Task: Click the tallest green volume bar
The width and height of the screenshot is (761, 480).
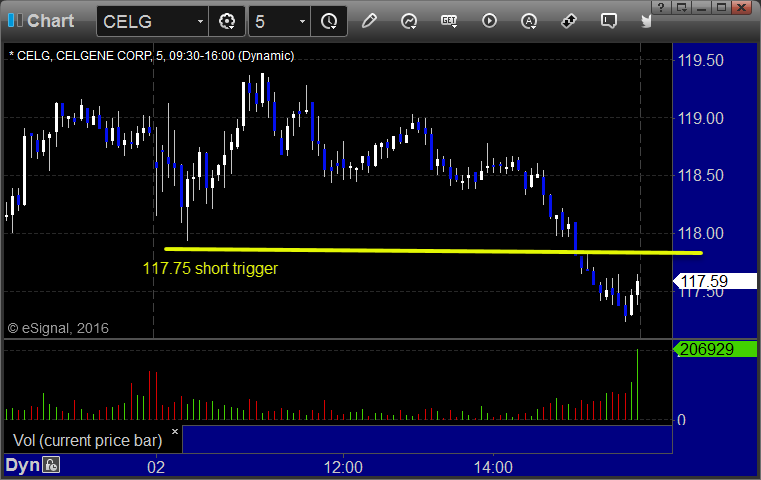Action: click(637, 384)
